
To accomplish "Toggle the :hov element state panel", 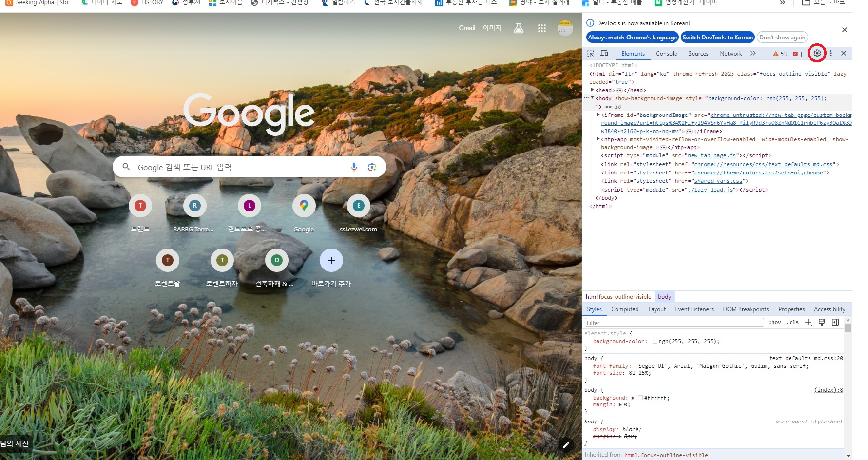I will 774,322.
